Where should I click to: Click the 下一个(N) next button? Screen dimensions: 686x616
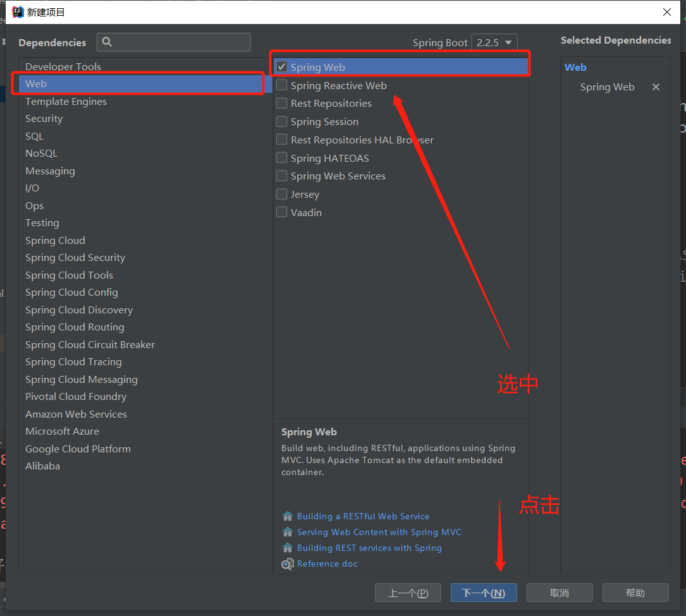(484, 593)
